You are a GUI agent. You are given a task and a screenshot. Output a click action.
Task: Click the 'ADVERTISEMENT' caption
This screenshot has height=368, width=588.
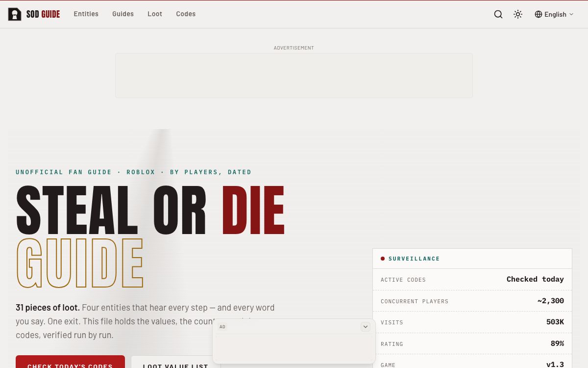pos(294,48)
